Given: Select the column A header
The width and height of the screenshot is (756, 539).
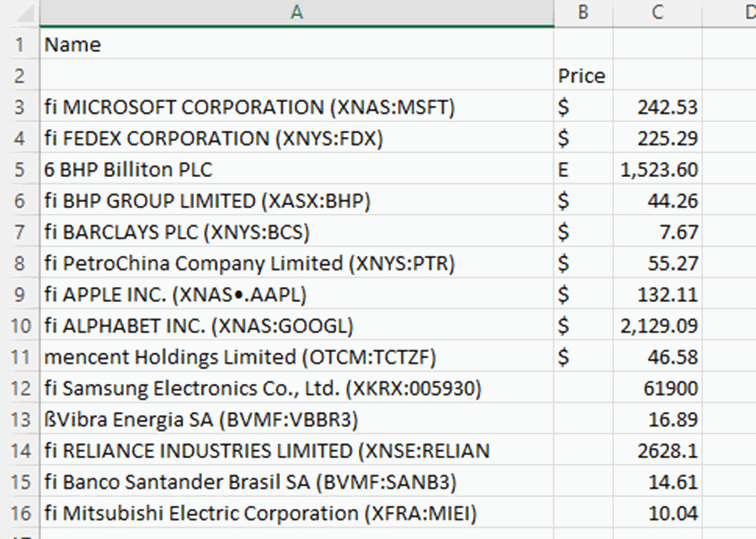Looking at the screenshot, I should (296, 13).
